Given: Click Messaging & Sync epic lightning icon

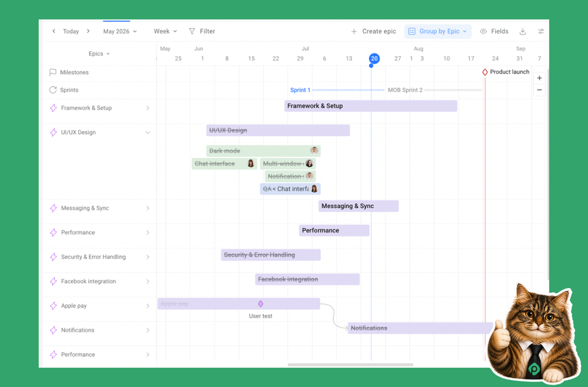Looking at the screenshot, I should coord(53,209).
